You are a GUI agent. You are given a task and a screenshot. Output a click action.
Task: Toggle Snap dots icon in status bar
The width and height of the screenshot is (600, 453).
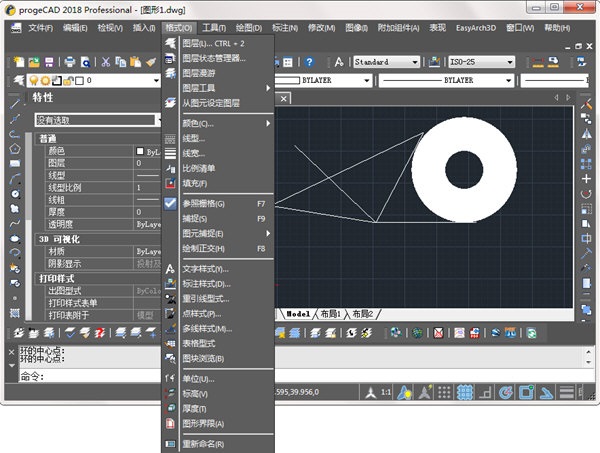tap(444, 392)
